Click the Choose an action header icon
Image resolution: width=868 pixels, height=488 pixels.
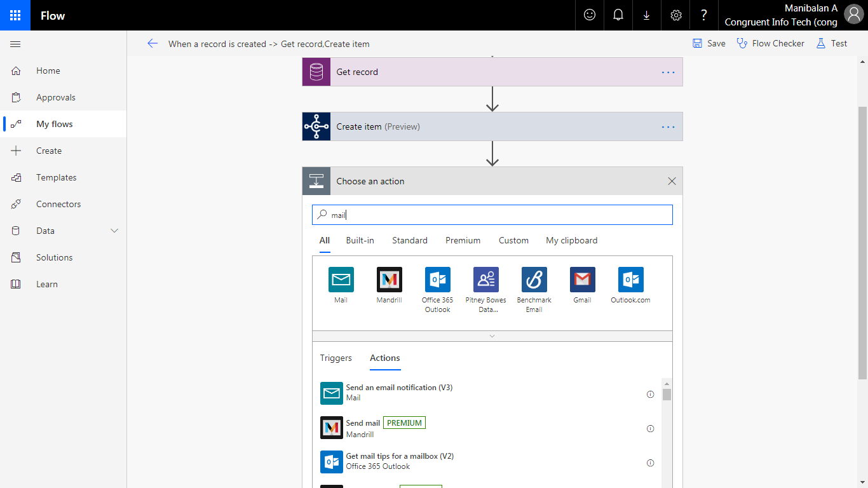(316, 181)
